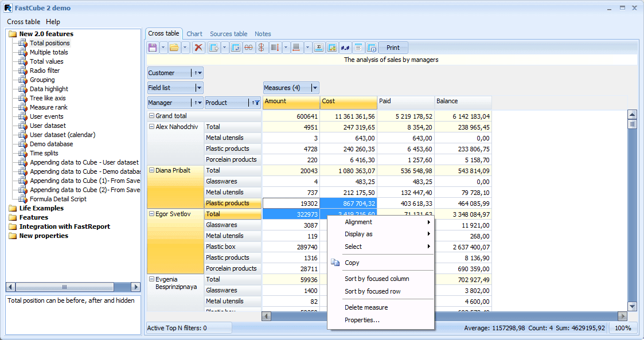The width and height of the screenshot is (644, 340).
Task: Click the Time splits item's cube icon
Action: (23, 154)
